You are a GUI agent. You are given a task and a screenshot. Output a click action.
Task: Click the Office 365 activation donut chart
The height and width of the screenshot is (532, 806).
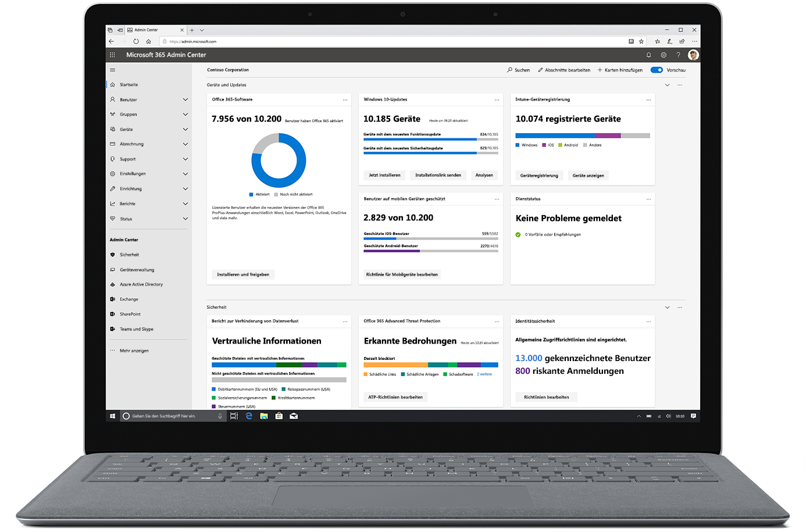(279, 160)
